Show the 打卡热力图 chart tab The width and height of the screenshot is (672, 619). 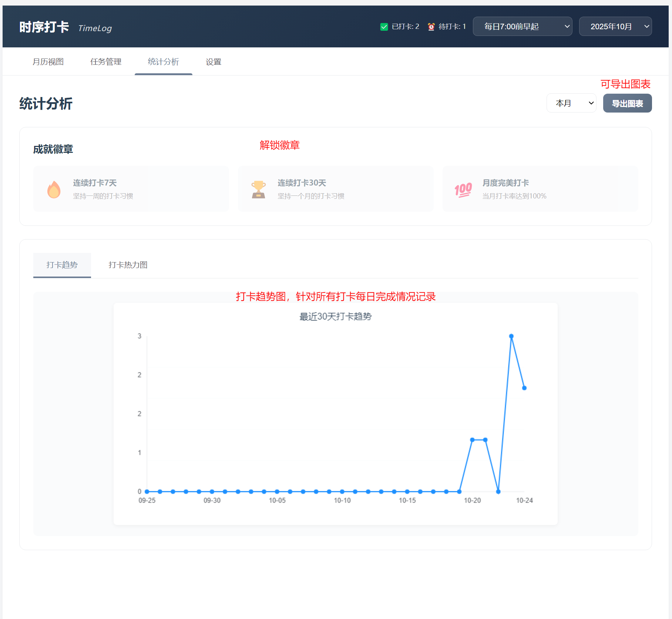point(128,265)
